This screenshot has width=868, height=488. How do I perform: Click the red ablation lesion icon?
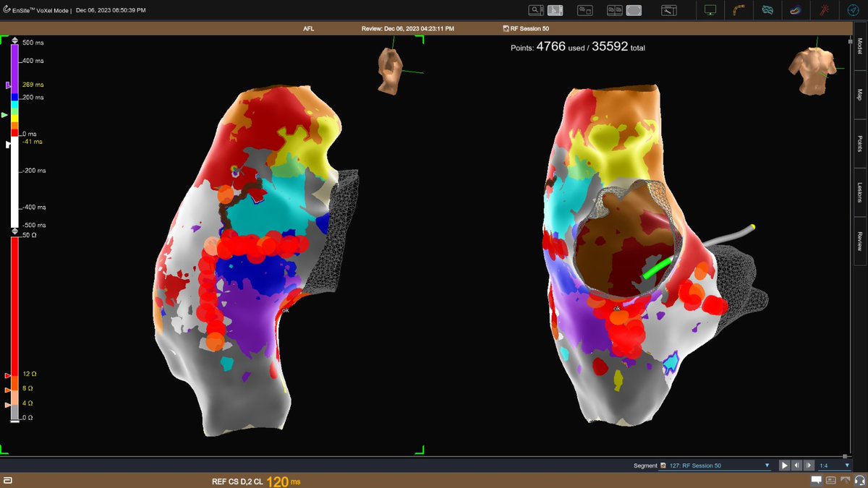(825, 10)
